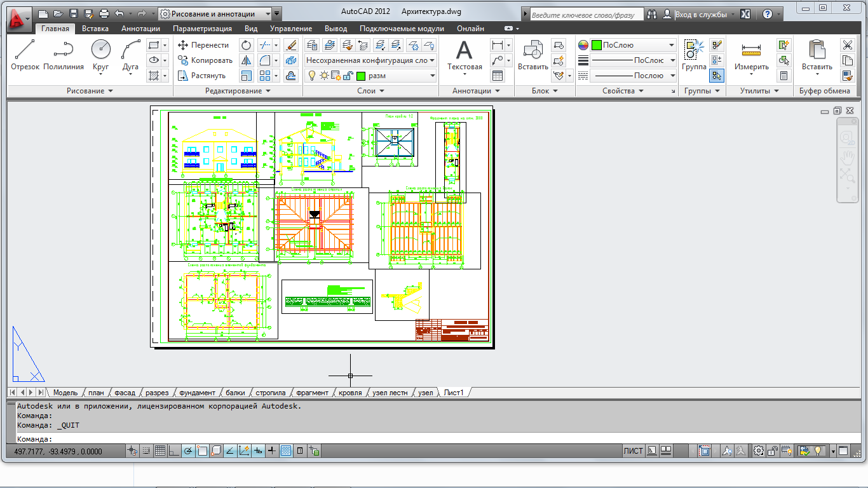Toggle group selection on/off button

pos(717,76)
